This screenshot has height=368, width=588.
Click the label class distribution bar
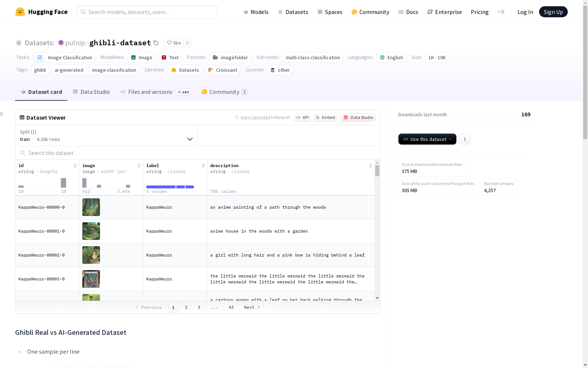[x=170, y=187]
